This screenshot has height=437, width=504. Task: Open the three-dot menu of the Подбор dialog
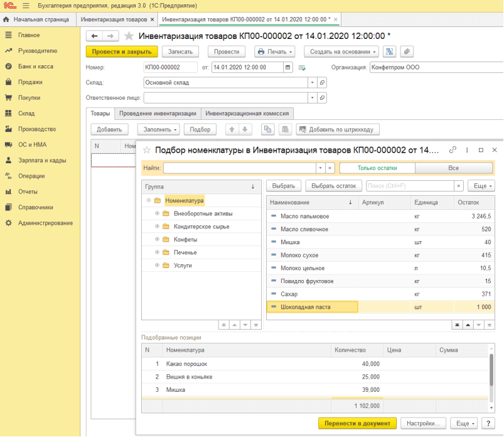point(467,150)
